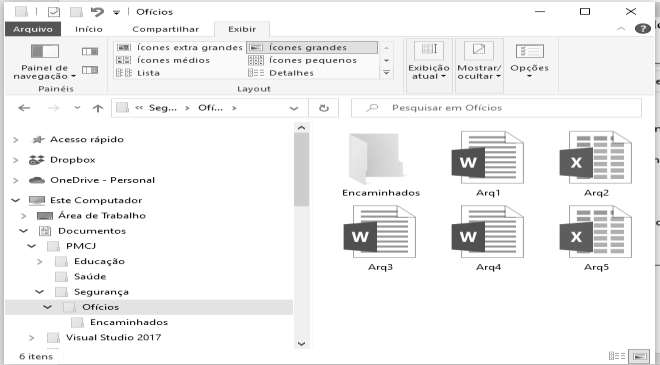Switch to large icons view in status bar

639,356
